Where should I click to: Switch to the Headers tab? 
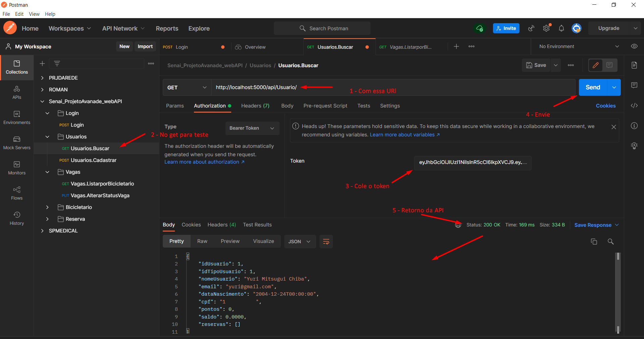click(255, 106)
